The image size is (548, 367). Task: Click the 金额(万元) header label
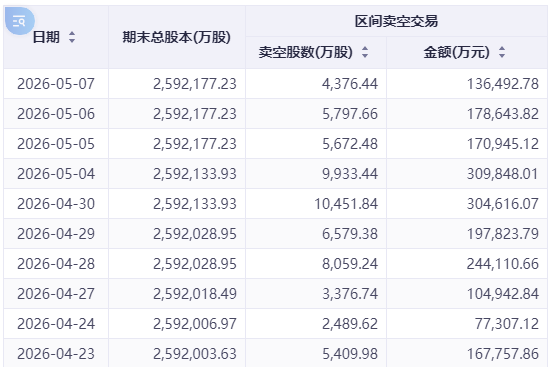coord(456,52)
